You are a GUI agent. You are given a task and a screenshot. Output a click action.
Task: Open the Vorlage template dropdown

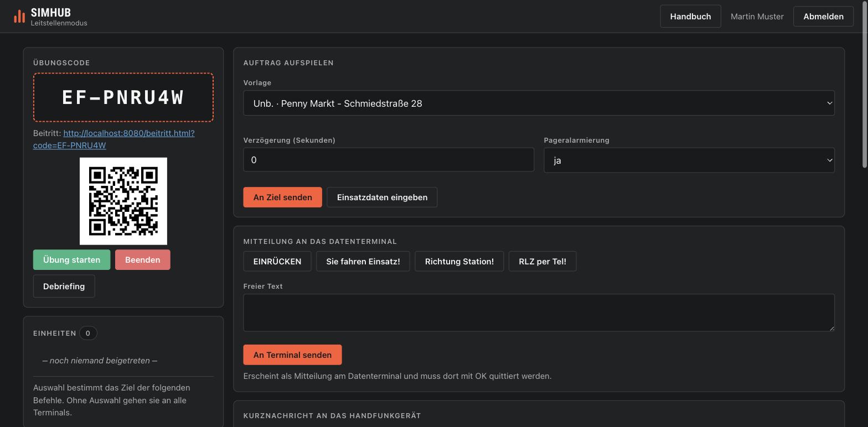coord(539,103)
